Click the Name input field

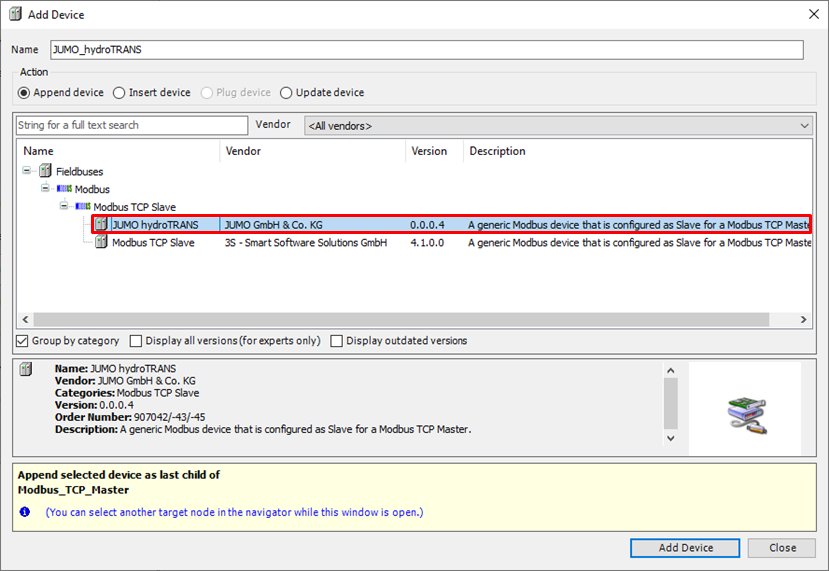click(427, 50)
